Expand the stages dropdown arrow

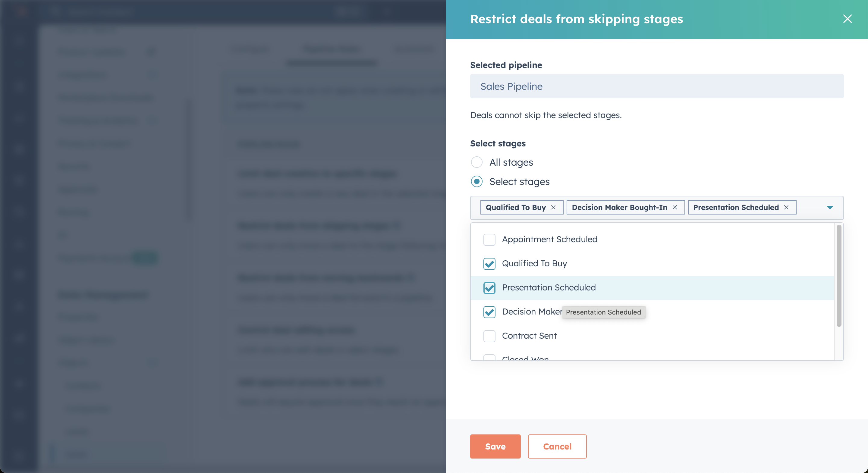pos(830,208)
